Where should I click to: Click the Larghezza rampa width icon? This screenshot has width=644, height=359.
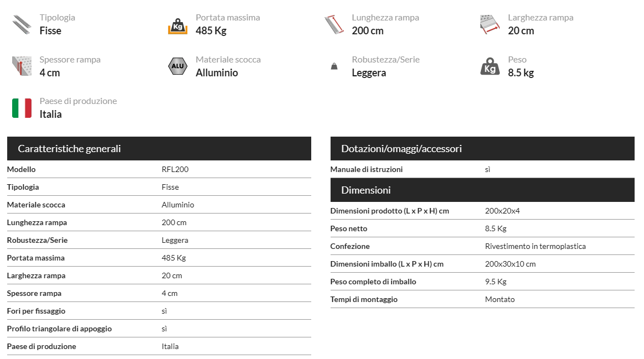pos(490,25)
